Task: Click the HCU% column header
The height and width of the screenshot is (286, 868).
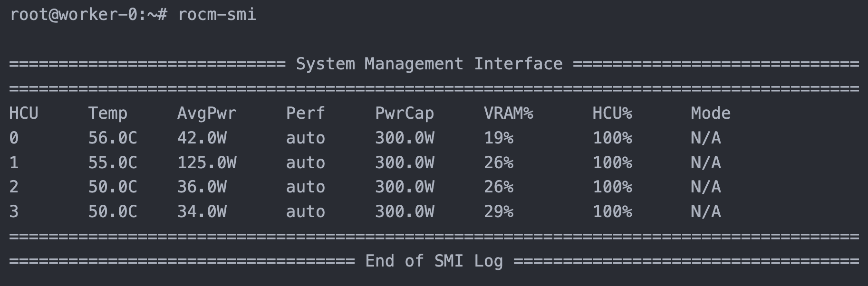Action: [x=612, y=113]
